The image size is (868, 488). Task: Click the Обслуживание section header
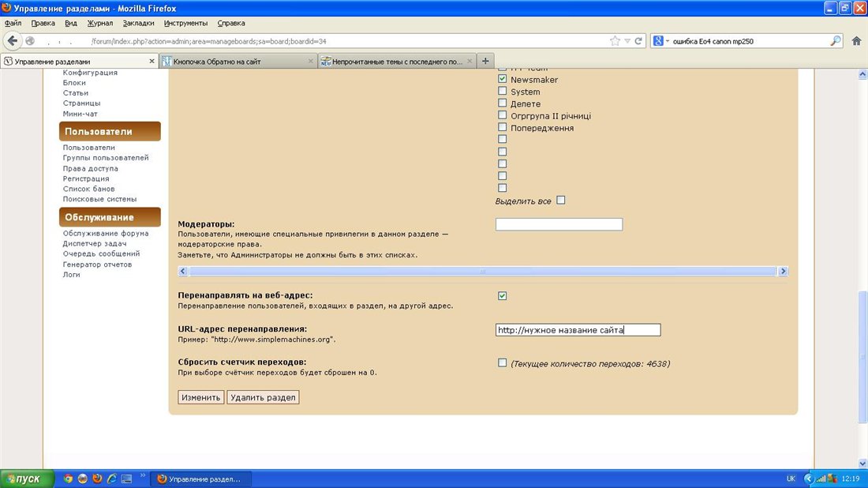click(110, 217)
